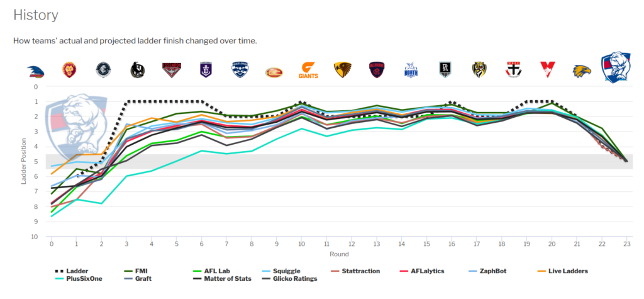Open Essendon Bombers team history

point(172,70)
